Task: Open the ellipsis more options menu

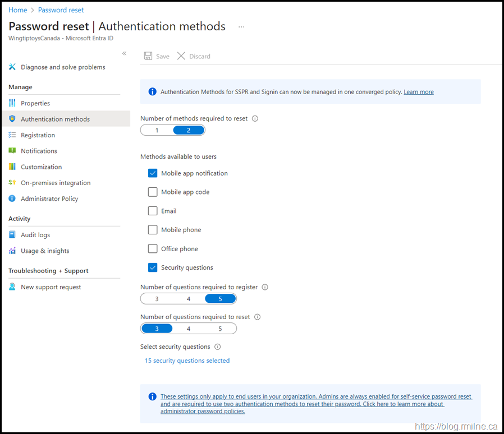Action: click(x=241, y=27)
